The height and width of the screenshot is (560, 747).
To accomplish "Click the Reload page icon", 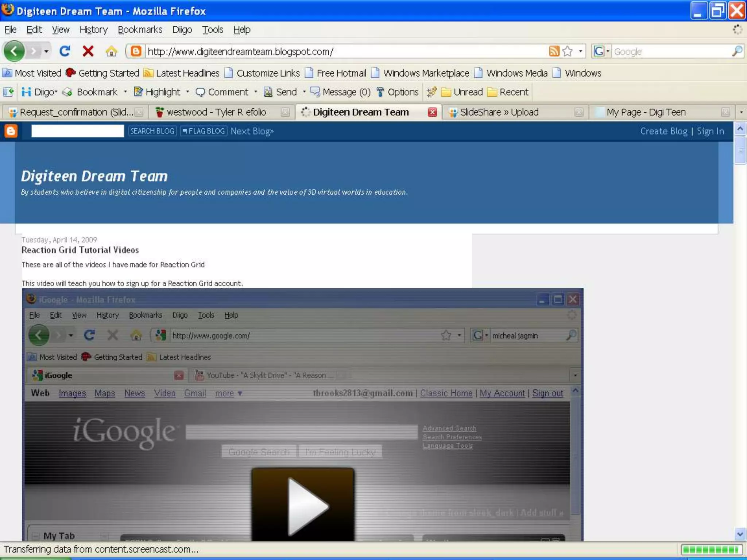I will tap(65, 51).
